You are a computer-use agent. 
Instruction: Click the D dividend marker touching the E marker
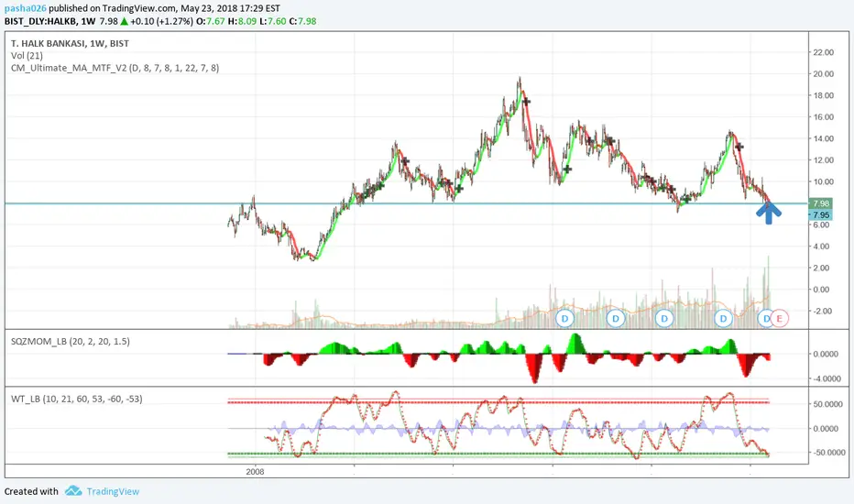point(765,318)
